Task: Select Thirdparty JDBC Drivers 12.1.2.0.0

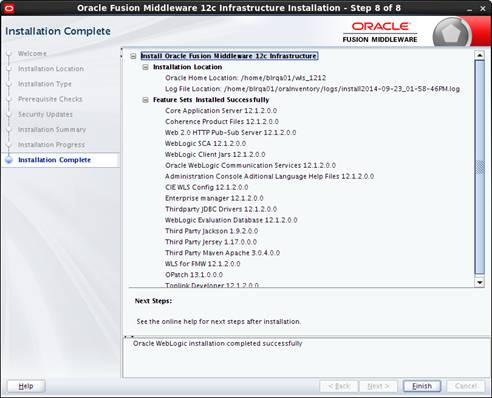Action: click(x=221, y=209)
